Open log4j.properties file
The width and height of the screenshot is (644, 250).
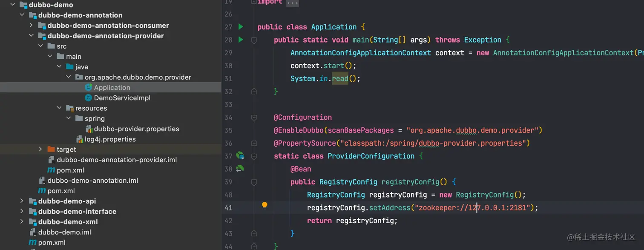[x=110, y=139]
